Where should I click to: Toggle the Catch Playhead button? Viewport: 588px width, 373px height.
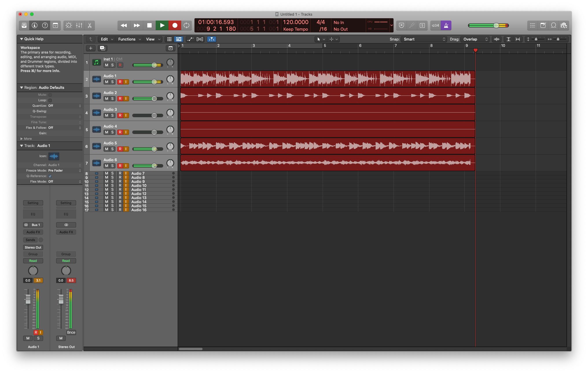coord(212,39)
